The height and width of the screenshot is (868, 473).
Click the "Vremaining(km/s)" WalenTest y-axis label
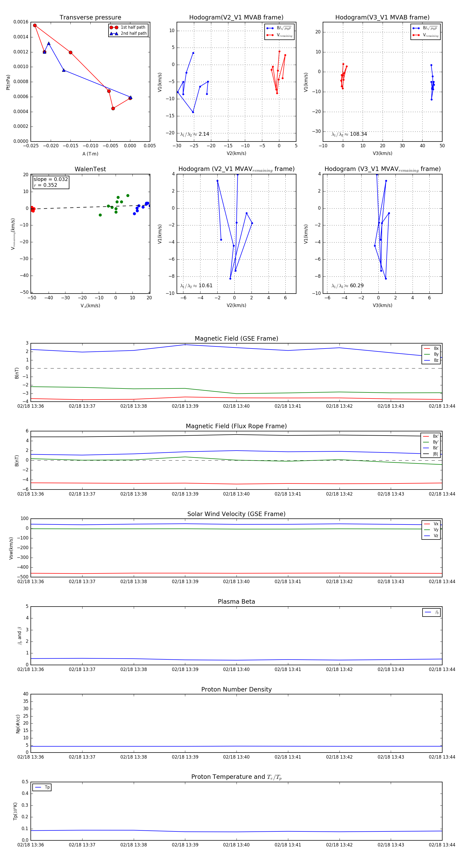pos(13,234)
